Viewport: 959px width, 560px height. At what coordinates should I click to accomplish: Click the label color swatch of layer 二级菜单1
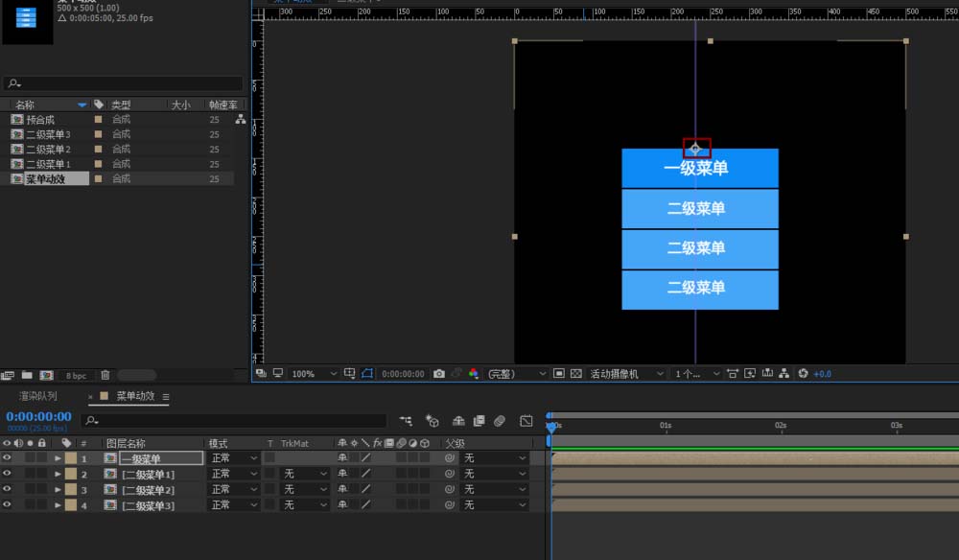click(71, 474)
